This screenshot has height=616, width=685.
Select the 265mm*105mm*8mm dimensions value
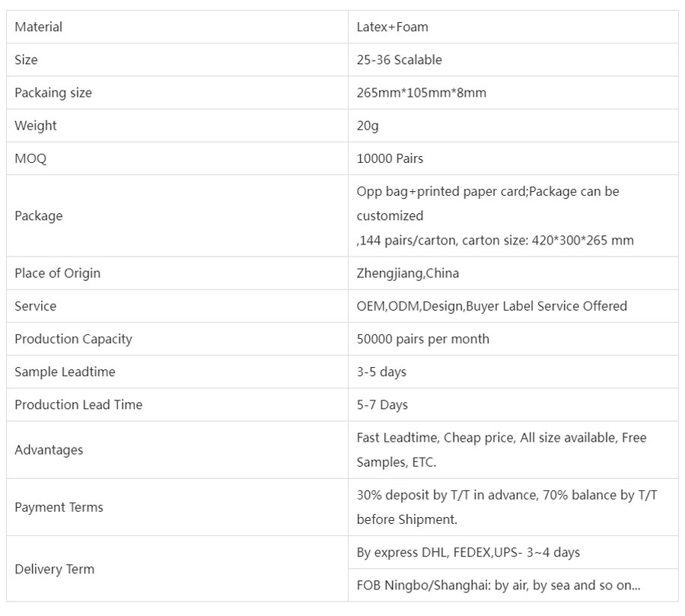click(x=422, y=93)
